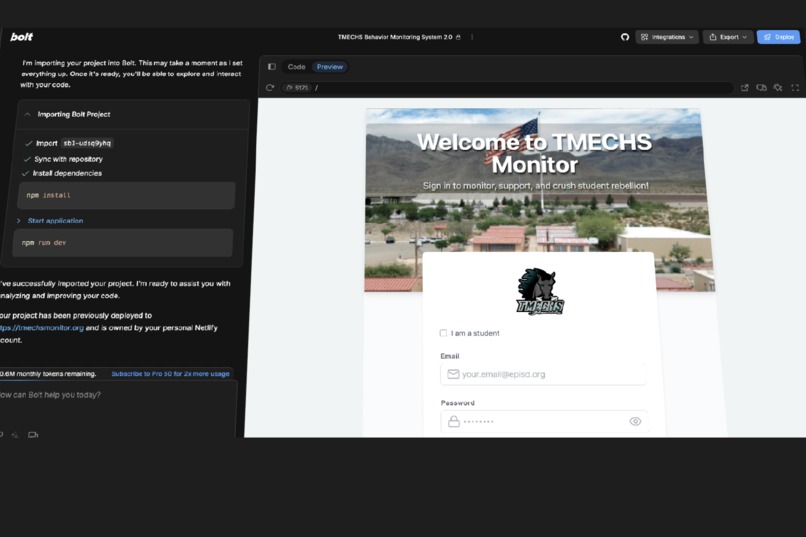806x537 pixels.
Task: Open the three-dot project options menu
Action: coord(472,37)
